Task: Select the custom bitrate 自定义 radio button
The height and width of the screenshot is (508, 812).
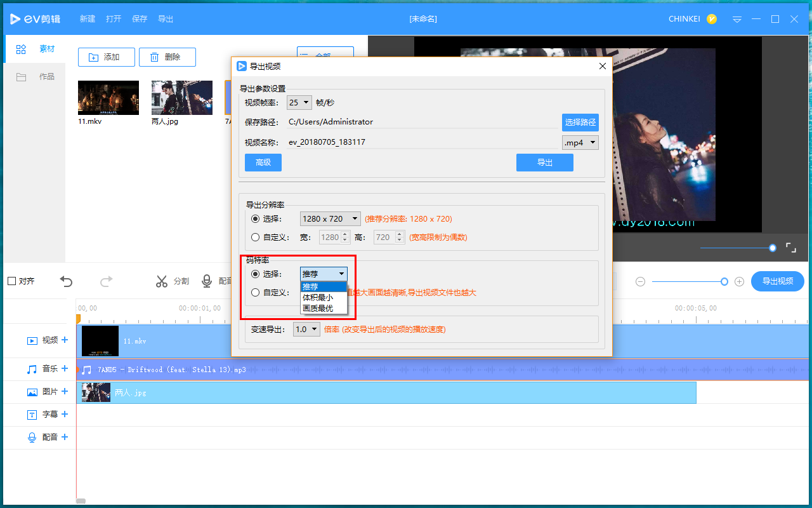Action: (x=255, y=293)
